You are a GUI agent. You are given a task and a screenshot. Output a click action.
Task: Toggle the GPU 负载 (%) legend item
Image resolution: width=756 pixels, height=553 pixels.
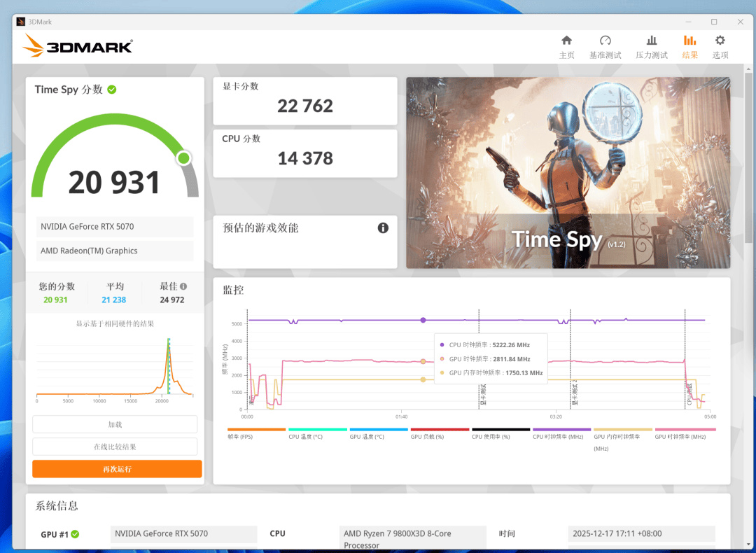439,433
